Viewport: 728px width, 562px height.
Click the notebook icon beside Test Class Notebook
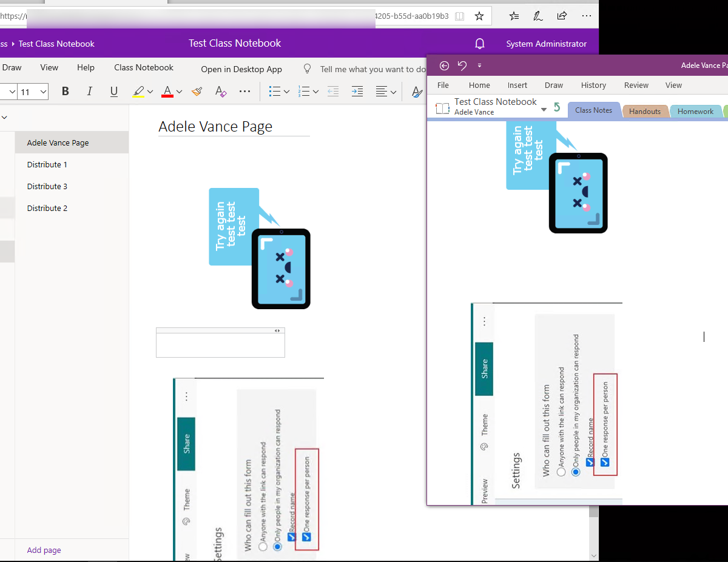[x=442, y=109]
